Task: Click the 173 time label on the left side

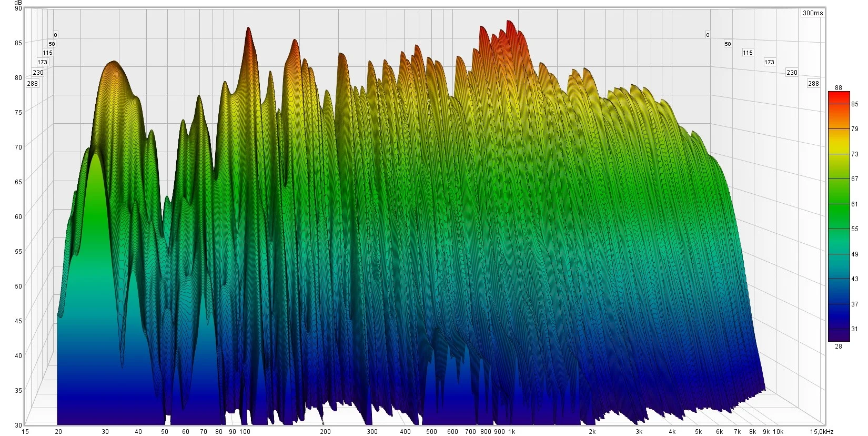Action: [x=43, y=62]
